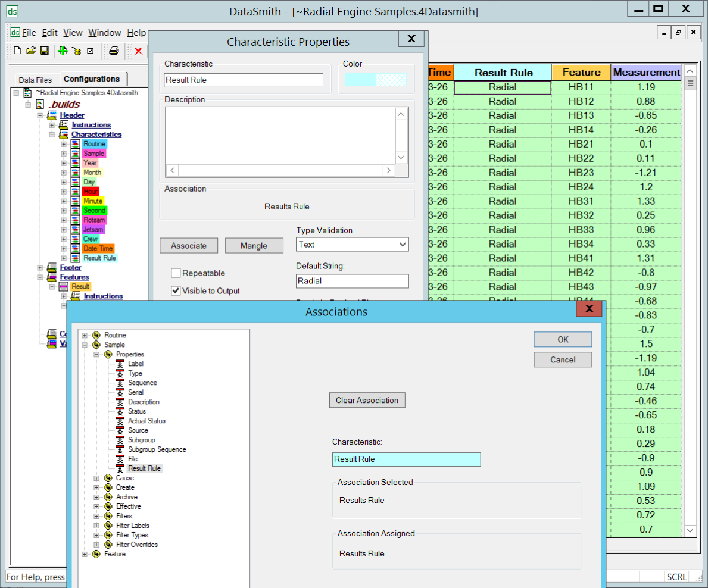708x588 pixels.
Task: Click the Save floppy disk icon
Action: (x=44, y=51)
